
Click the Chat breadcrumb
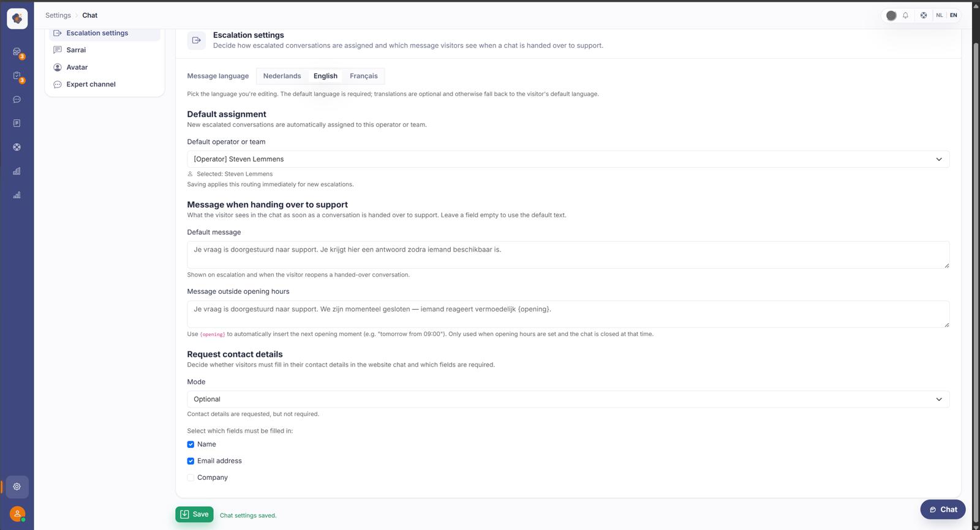tap(90, 15)
